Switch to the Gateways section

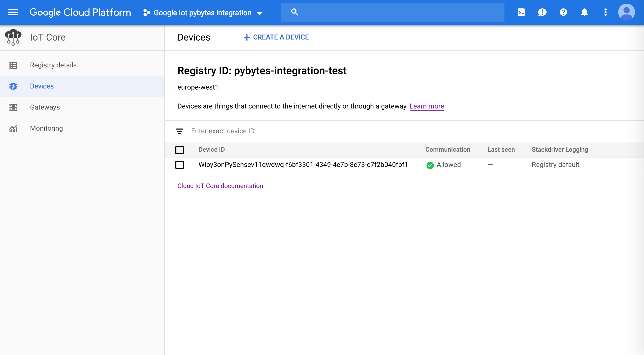point(45,107)
